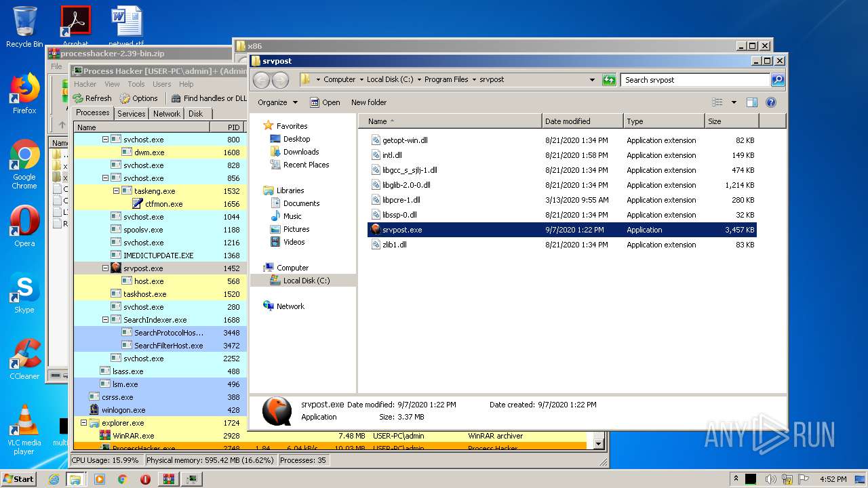Select getopt-win.dll file

coord(562,140)
